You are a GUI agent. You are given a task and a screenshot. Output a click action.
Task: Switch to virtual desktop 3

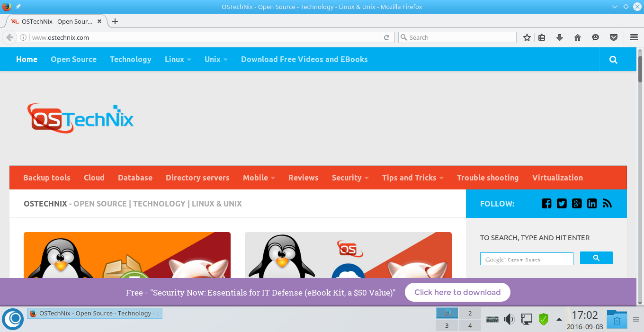pos(447,325)
